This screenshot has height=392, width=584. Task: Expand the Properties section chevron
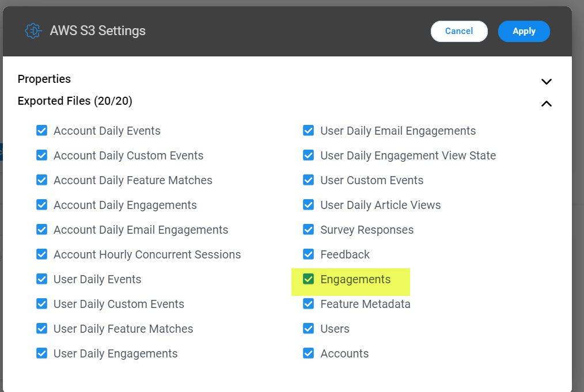(546, 82)
